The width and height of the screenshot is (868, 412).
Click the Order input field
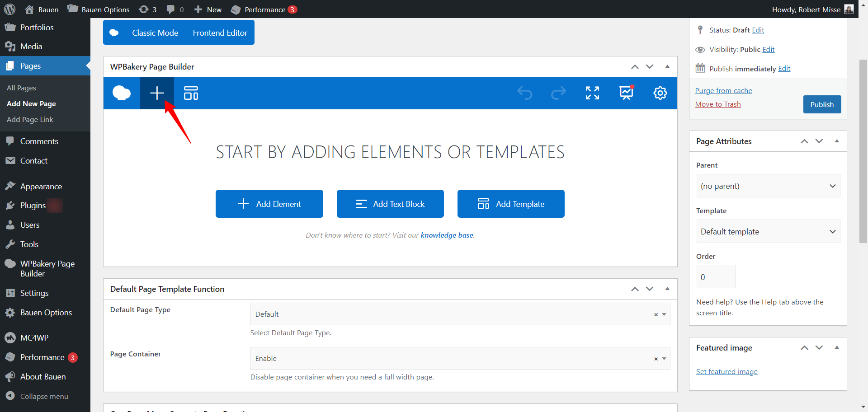716,277
